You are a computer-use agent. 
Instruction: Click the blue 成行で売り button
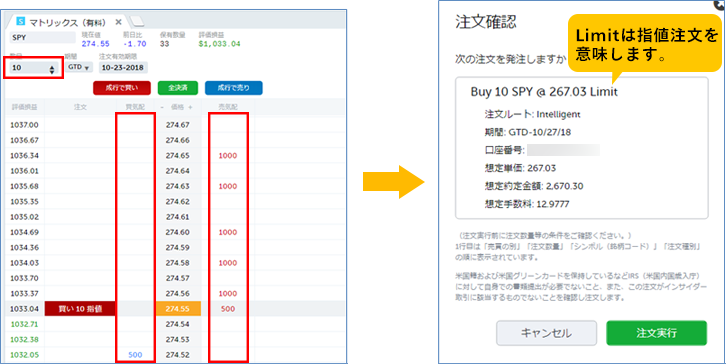click(x=233, y=88)
